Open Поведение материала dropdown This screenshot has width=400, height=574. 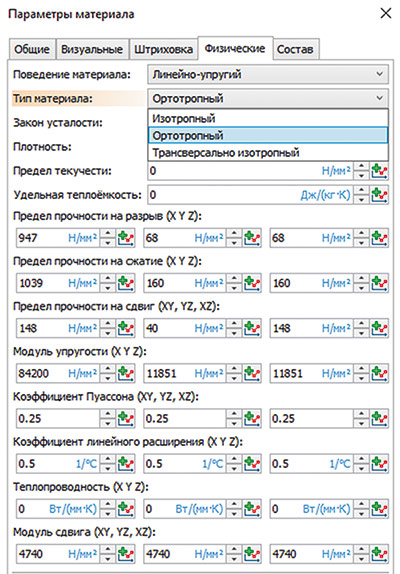[x=268, y=74]
